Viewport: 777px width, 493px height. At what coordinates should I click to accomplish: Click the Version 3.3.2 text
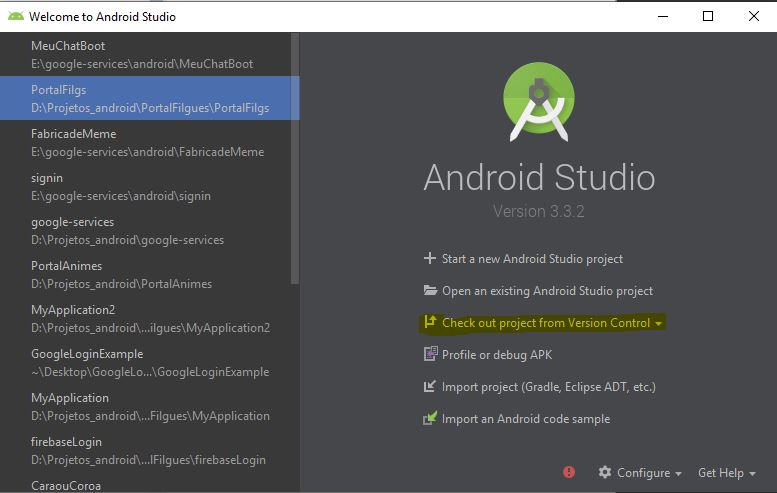(539, 212)
